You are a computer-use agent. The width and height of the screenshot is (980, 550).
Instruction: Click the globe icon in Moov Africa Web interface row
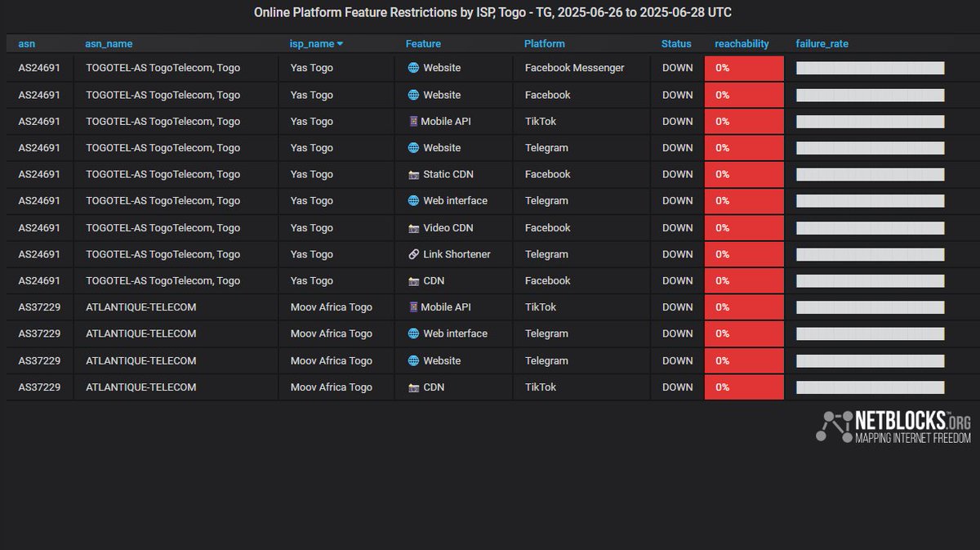coord(413,333)
